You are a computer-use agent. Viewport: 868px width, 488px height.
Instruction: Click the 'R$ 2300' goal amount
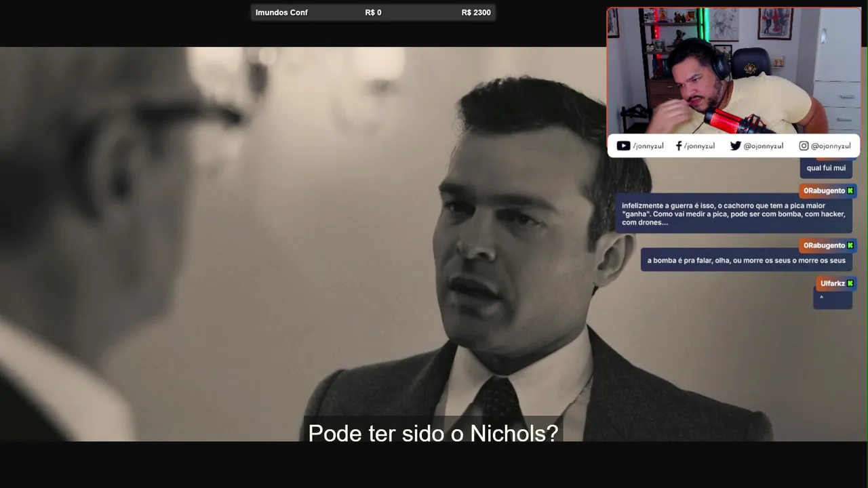(476, 12)
